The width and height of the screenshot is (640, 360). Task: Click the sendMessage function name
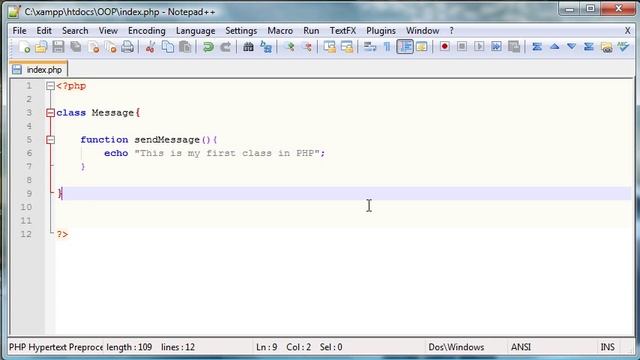pos(167,140)
